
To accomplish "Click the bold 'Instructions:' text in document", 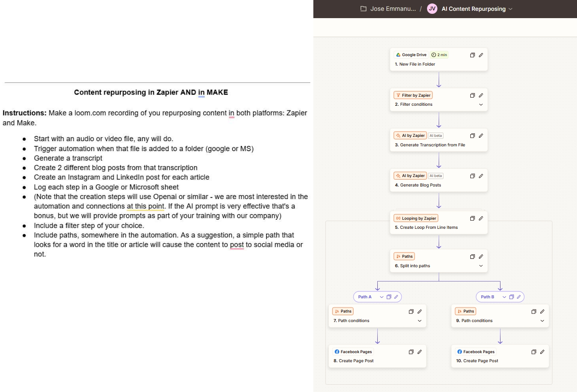I will tap(25, 113).
